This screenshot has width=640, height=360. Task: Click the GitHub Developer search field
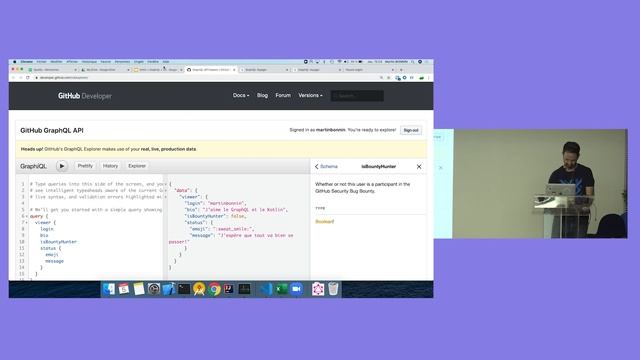pos(357,96)
